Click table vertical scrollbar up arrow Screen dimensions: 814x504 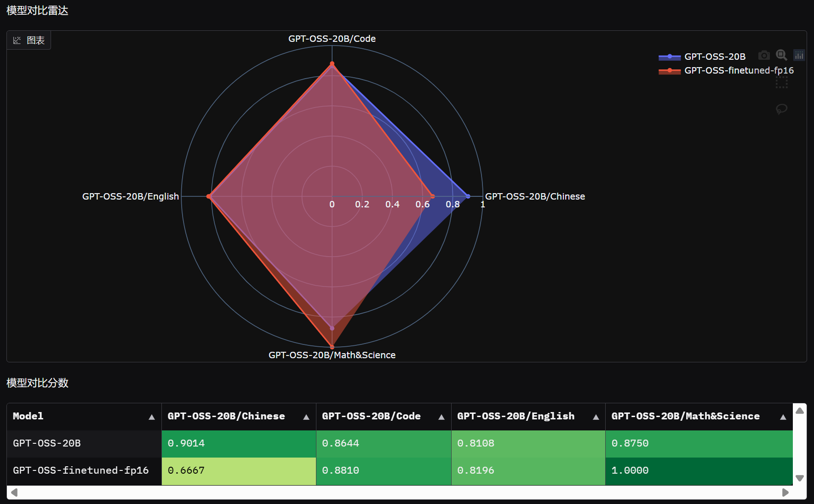tap(800, 411)
